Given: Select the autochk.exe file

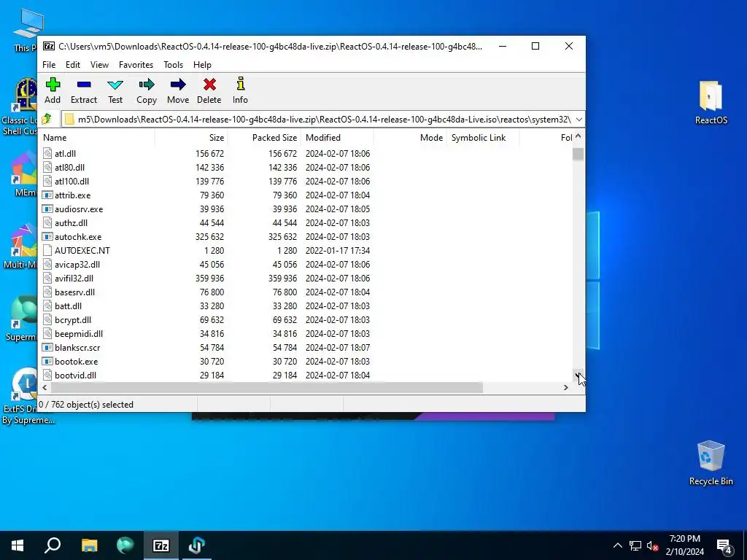Looking at the screenshot, I should (78, 237).
